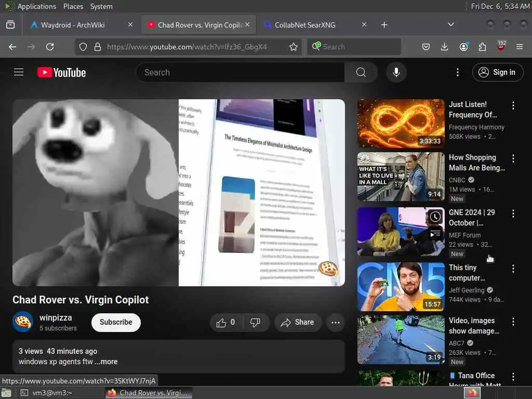The width and height of the screenshot is (532, 399).
Task: Go to YouTube home via the logo
Action: 61,72
